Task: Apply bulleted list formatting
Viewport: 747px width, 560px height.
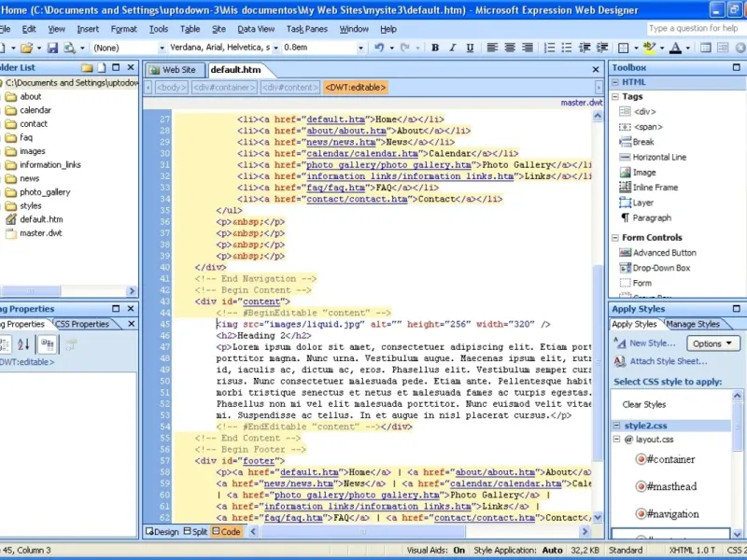Action: tap(567, 48)
